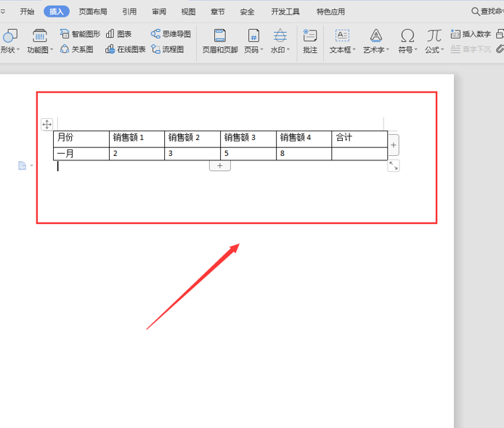Expand the 公式 dropdown arrow
This screenshot has width=504, height=428.
442,49
